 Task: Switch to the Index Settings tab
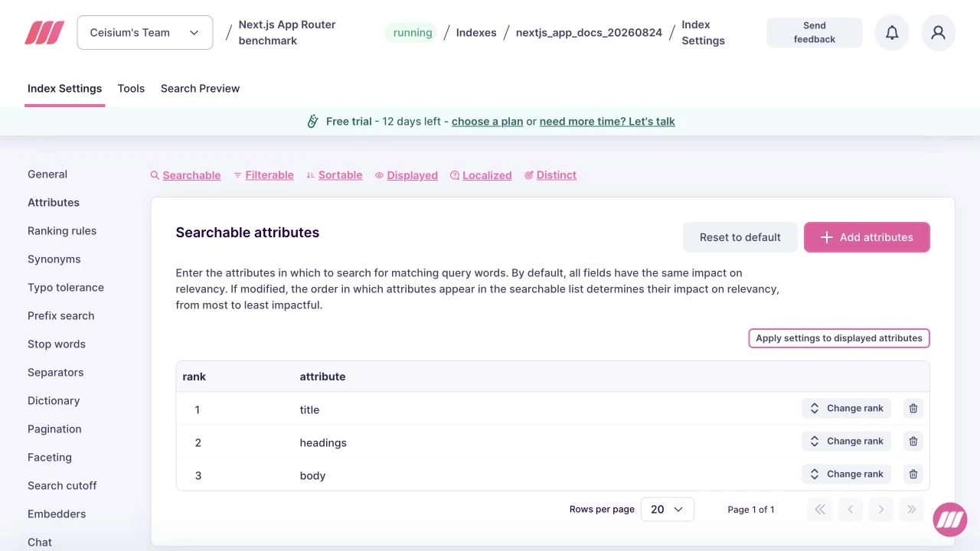(64, 89)
